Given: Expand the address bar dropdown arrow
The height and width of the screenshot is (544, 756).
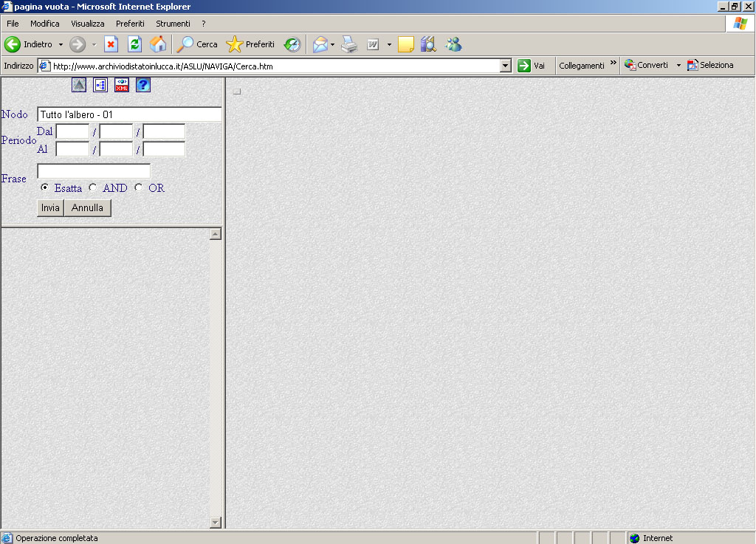Looking at the screenshot, I should tap(506, 66).
